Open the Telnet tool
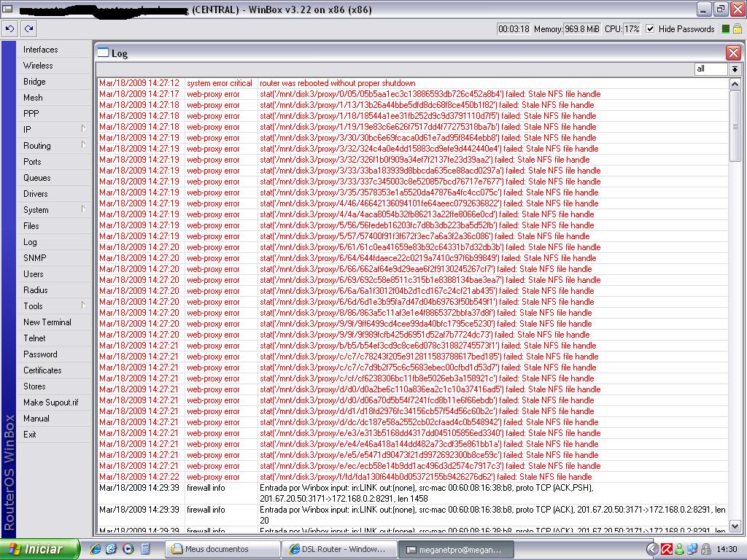 click(x=34, y=338)
